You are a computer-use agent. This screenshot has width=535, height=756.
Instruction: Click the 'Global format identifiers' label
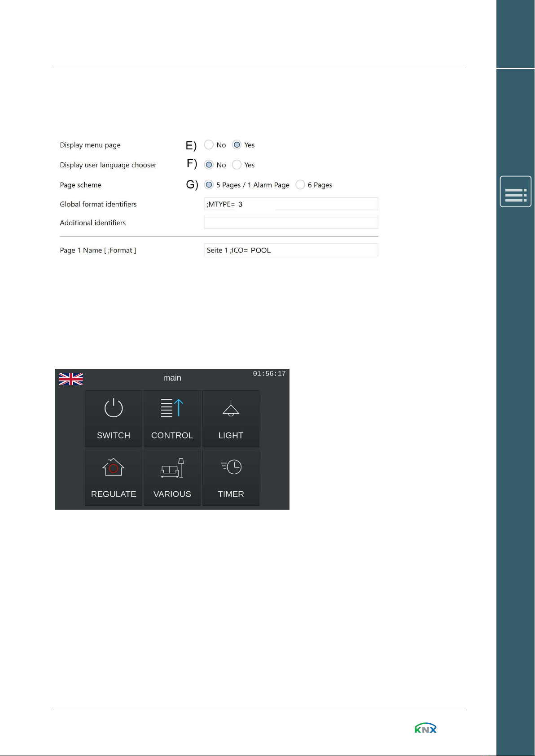click(x=98, y=204)
